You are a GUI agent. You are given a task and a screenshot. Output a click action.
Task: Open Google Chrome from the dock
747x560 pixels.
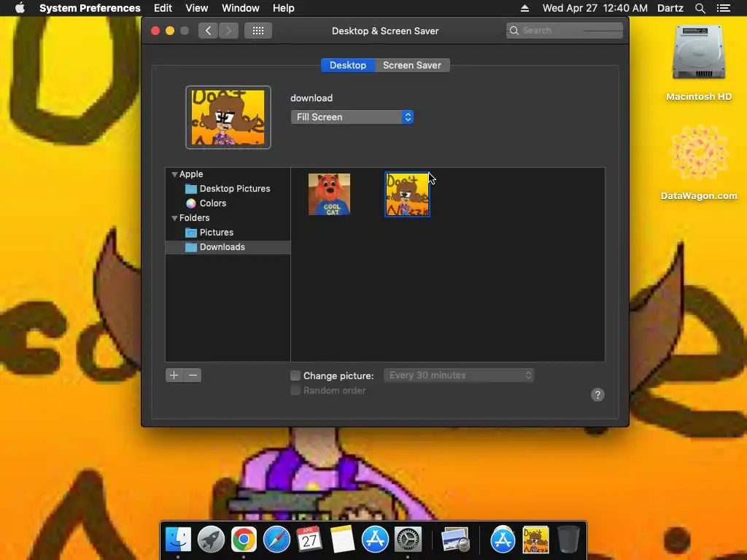(244, 540)
